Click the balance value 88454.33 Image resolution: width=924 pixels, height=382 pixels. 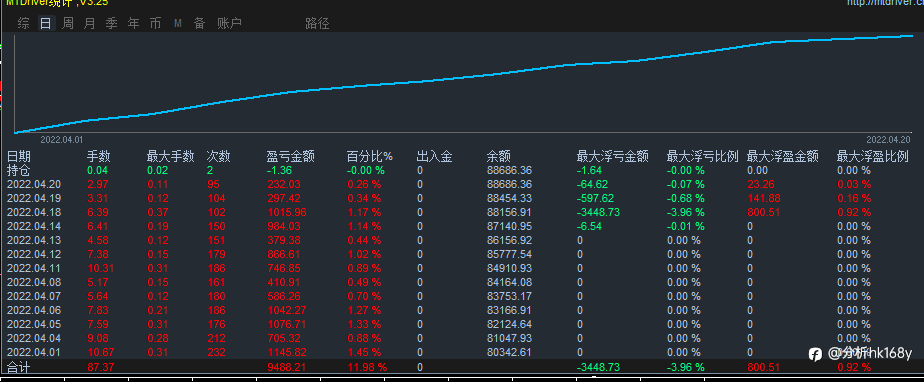[x=509, y=198]
